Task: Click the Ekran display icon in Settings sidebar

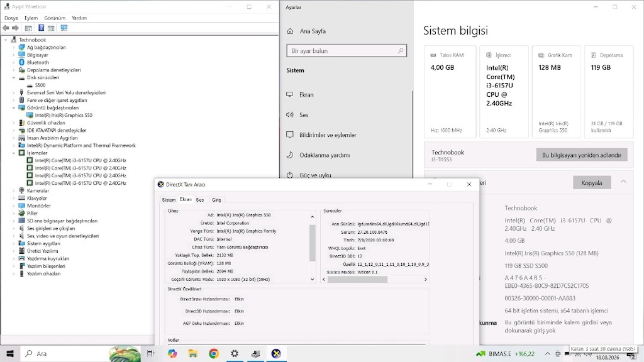Action: point(290,94)
